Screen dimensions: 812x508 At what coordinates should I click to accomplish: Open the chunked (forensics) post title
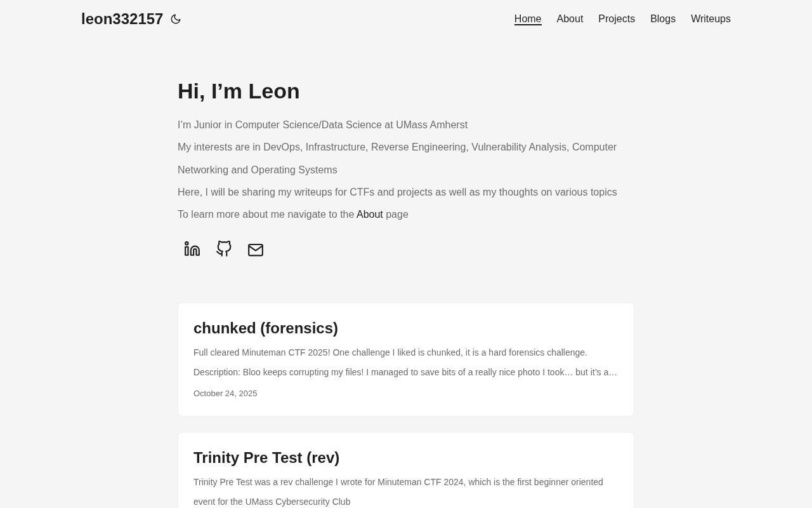coord(266,328)
